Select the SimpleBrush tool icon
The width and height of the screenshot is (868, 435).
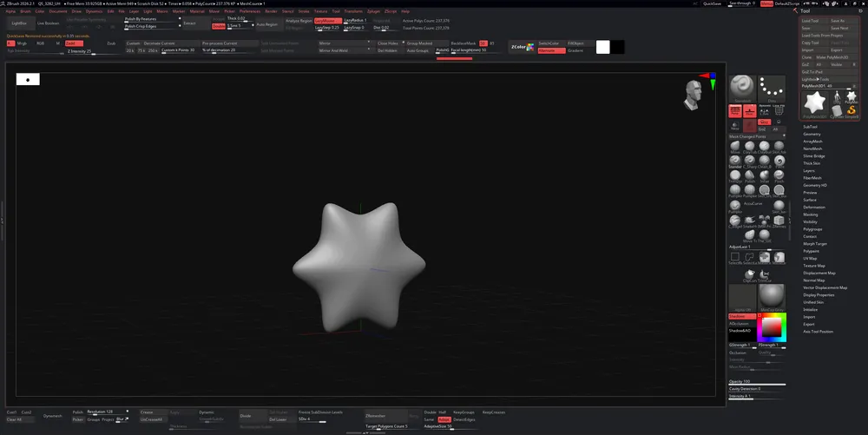pos(852,110)
